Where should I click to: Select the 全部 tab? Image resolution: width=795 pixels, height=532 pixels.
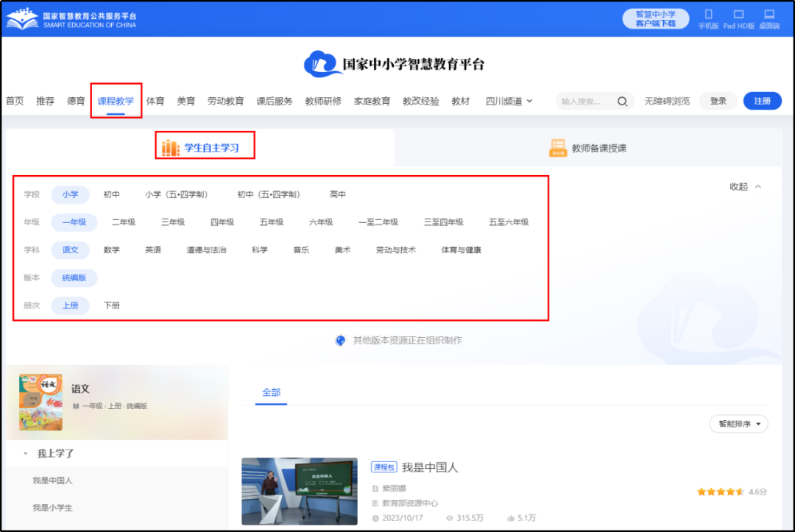point(272,394)
